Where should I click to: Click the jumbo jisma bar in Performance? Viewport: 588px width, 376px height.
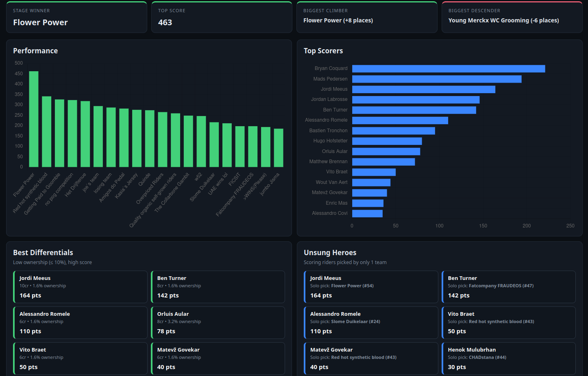pyautogui.click(x=279, y=148)
